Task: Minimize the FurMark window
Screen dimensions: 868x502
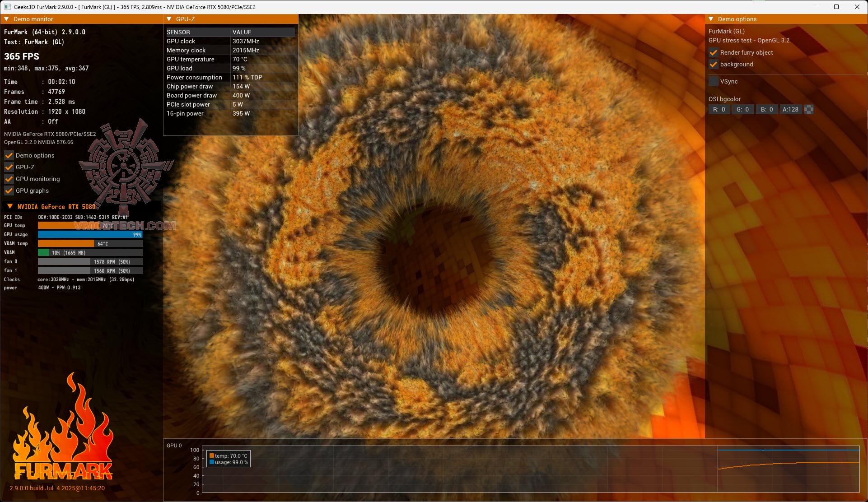Action: point(816,7)
